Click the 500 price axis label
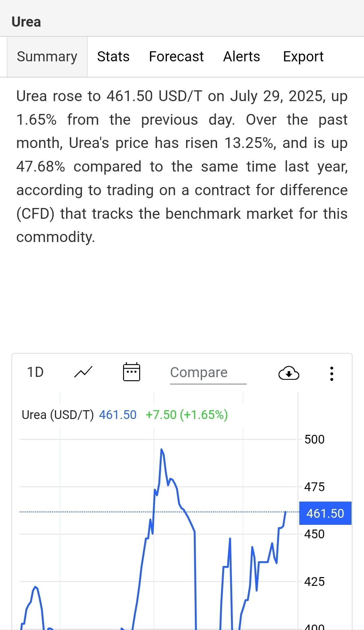 tap(314, 440)
